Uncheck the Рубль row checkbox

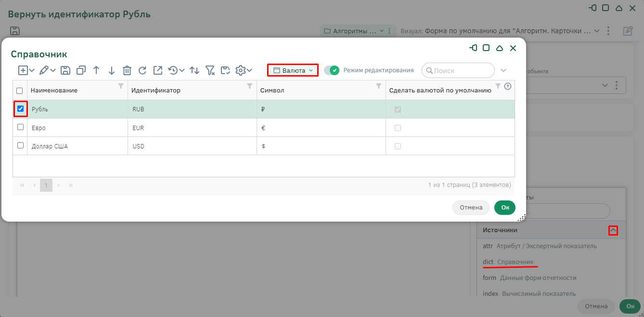point(20,109)
